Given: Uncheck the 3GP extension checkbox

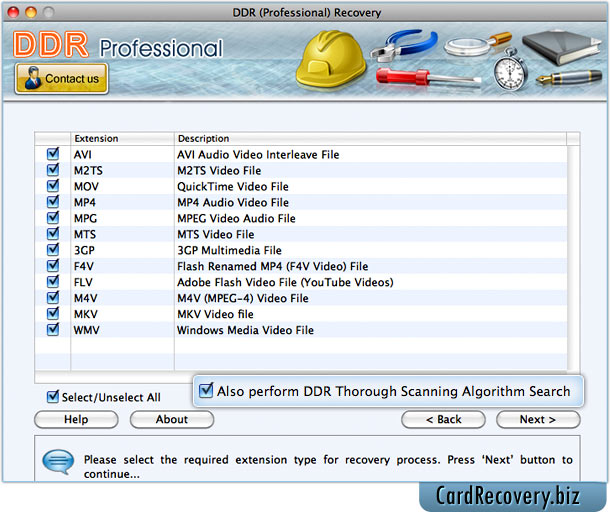Looking at the screenshot, I should (x=53, y=249).
